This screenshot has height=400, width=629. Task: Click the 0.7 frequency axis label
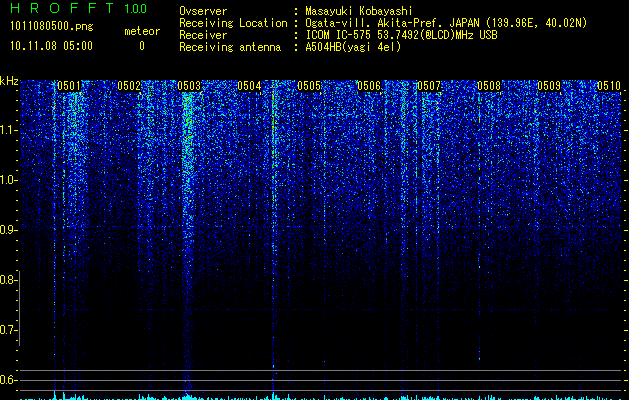click(7, 330)
